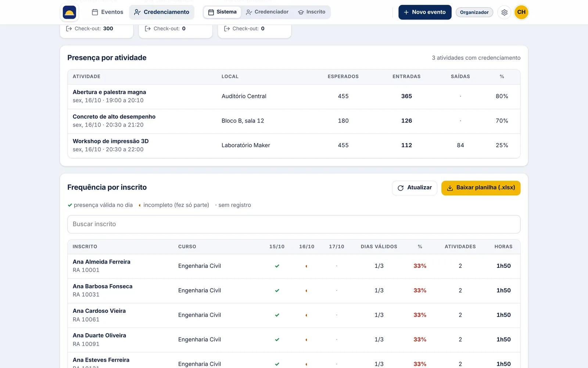Focus the Buscar inscrito search field
588x368 pixels.
(x=294, y=224)
